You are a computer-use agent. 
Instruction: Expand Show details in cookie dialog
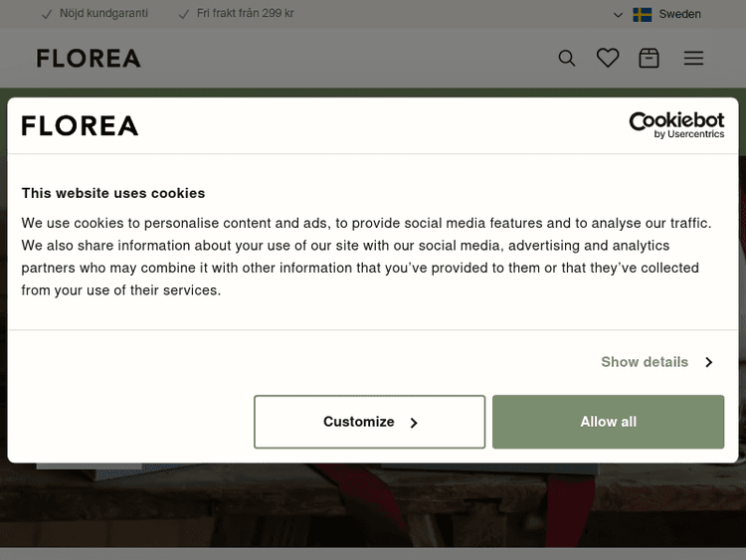point(645,362)
